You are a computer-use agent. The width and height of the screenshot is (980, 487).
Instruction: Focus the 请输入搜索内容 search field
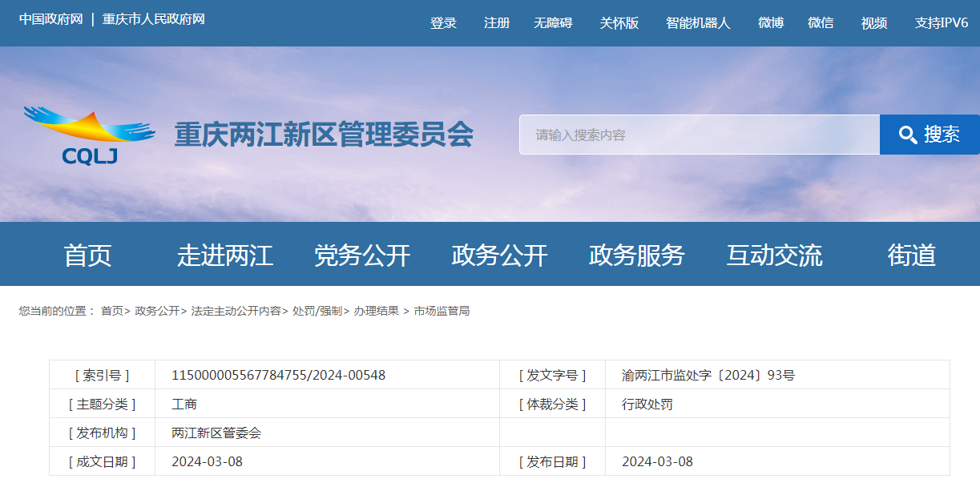click(x=700, y=135)
